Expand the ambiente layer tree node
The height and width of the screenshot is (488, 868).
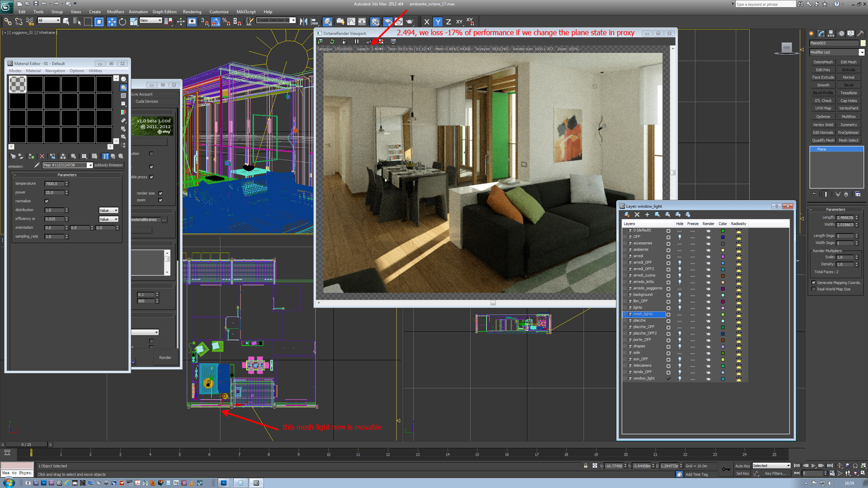pos(625,250)
